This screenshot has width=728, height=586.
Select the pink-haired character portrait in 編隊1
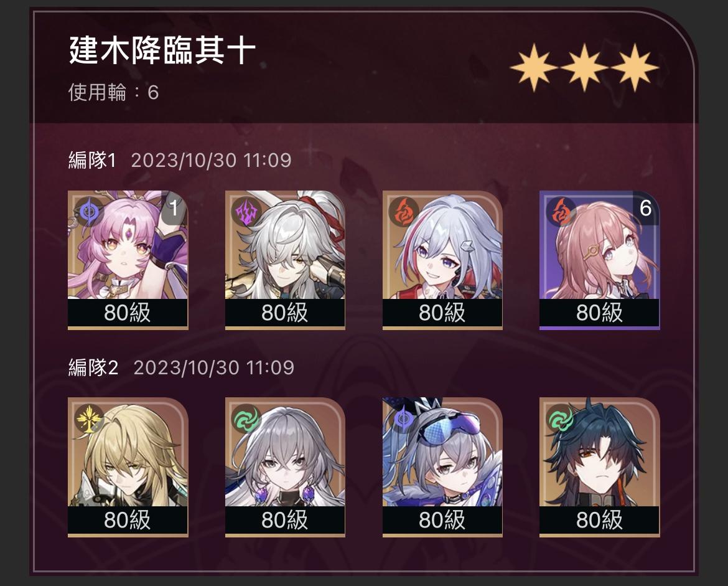(128, 260)
